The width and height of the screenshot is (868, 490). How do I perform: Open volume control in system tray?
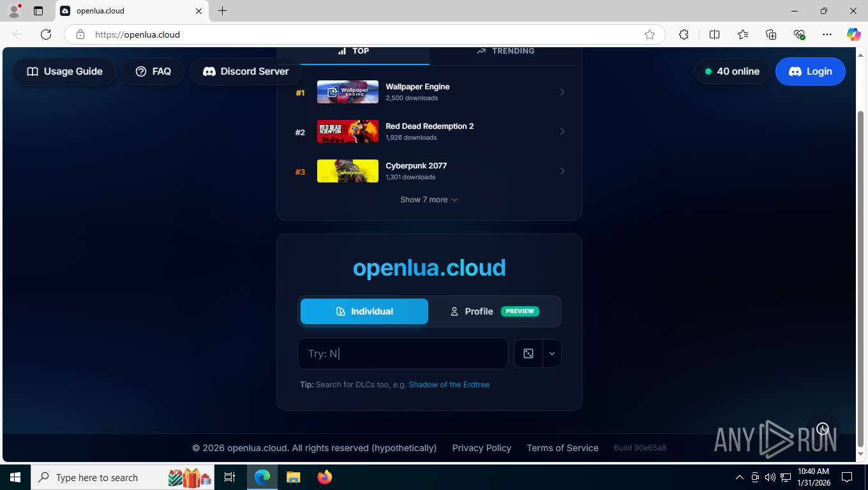point(770,477)
